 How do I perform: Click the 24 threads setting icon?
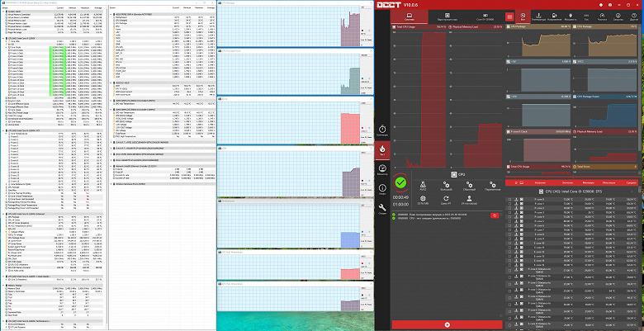470,200
